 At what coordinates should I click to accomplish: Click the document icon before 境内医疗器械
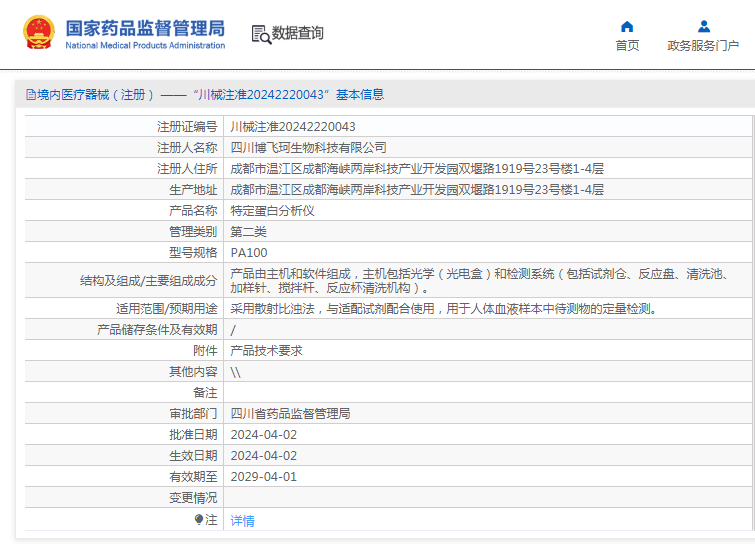[31, 95]
